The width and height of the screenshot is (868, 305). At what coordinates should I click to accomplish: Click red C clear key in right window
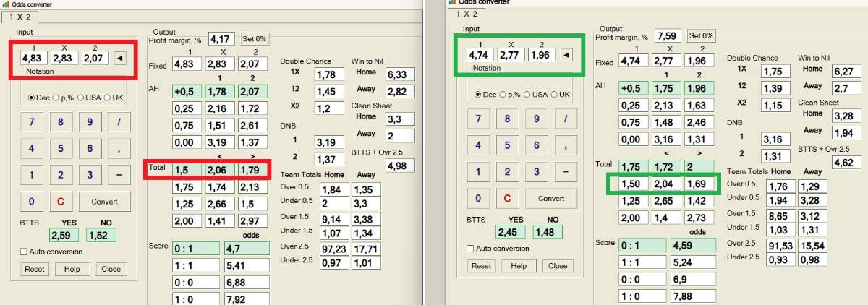coord(507,199)
